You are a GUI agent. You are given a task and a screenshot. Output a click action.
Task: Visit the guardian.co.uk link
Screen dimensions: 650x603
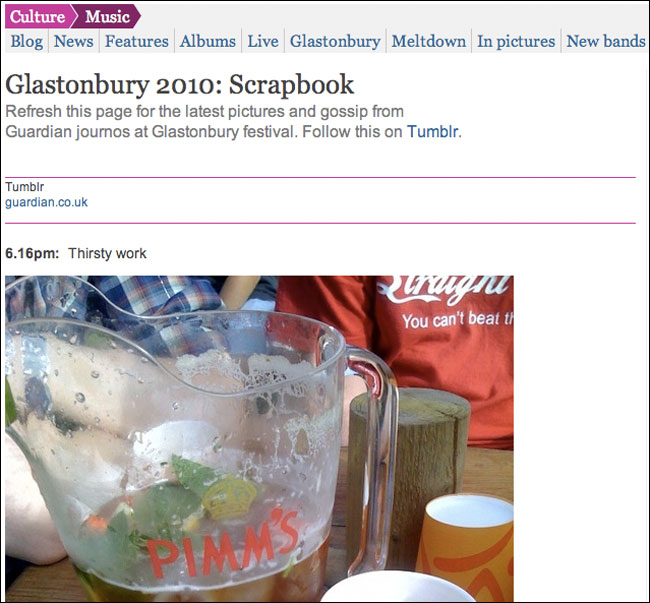pos(46,202)
